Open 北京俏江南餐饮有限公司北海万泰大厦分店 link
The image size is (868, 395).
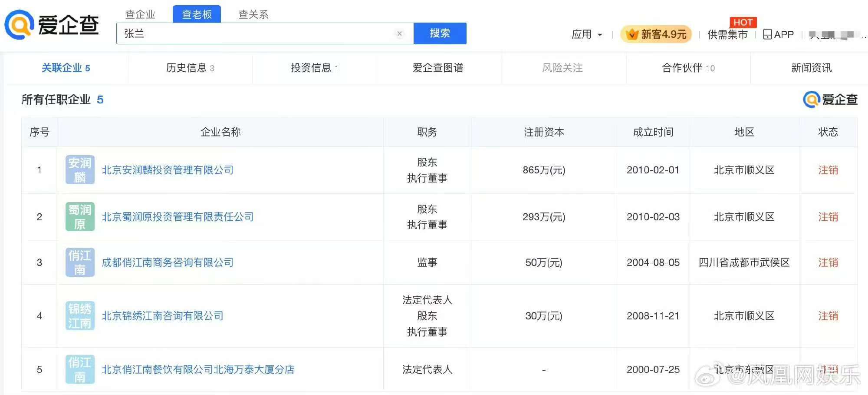[x=198, y=369]
